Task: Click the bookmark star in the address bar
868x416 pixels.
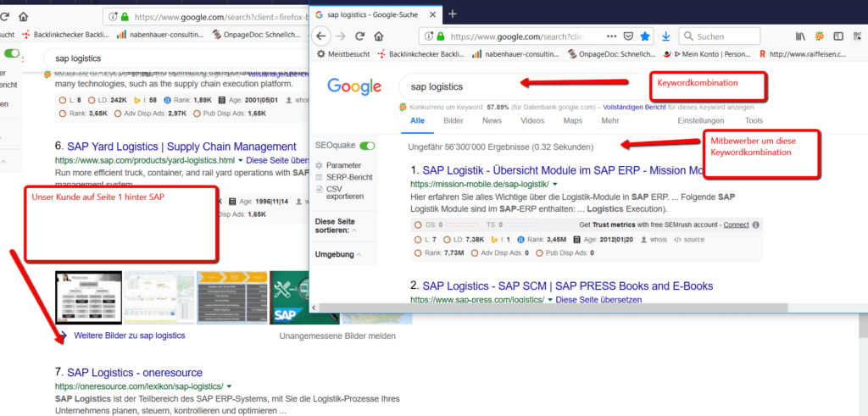Action: tap(645, 36)
